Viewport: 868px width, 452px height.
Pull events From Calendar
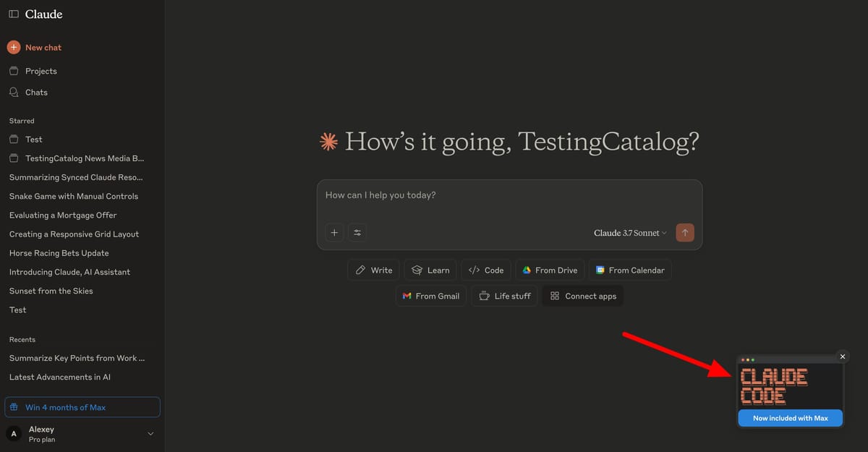(x=629, y=270)
